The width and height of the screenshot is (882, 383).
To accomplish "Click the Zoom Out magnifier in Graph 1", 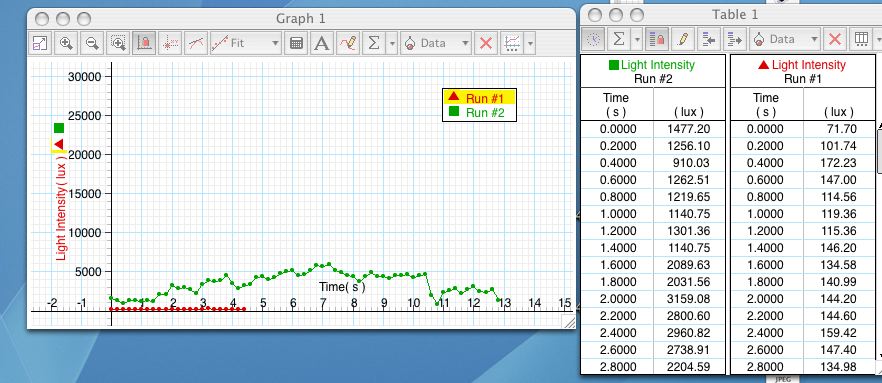I will click(92, 43).
